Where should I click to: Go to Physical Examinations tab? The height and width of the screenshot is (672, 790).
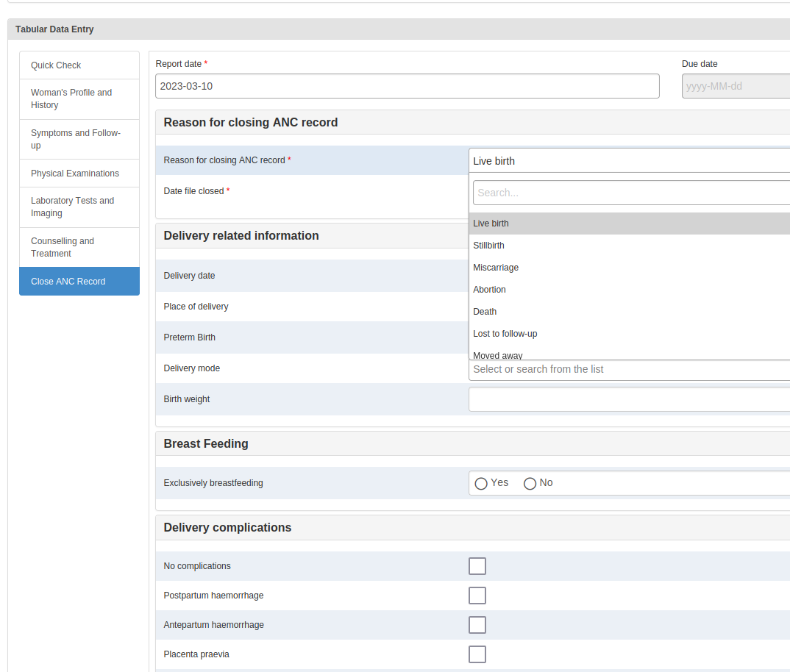[x=79, y=174]
